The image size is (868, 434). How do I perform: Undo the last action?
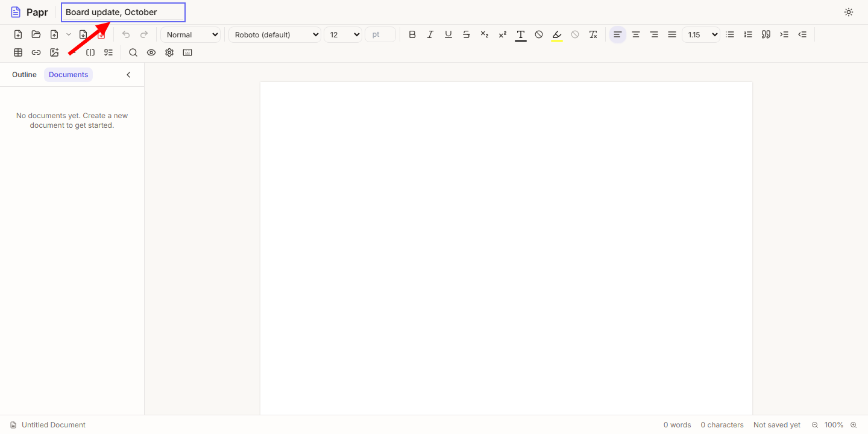[126, 34]
